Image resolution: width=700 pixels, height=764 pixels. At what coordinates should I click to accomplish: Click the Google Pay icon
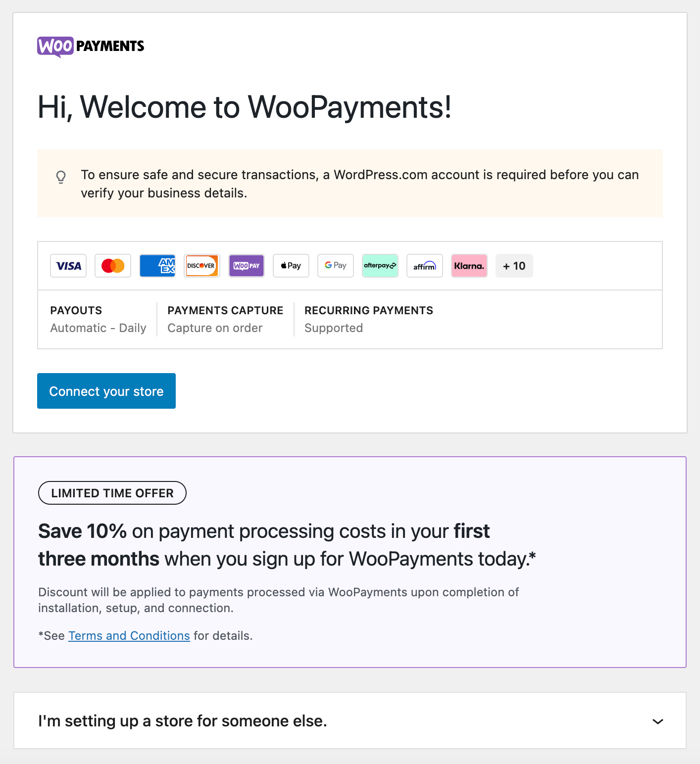[335, 266]
